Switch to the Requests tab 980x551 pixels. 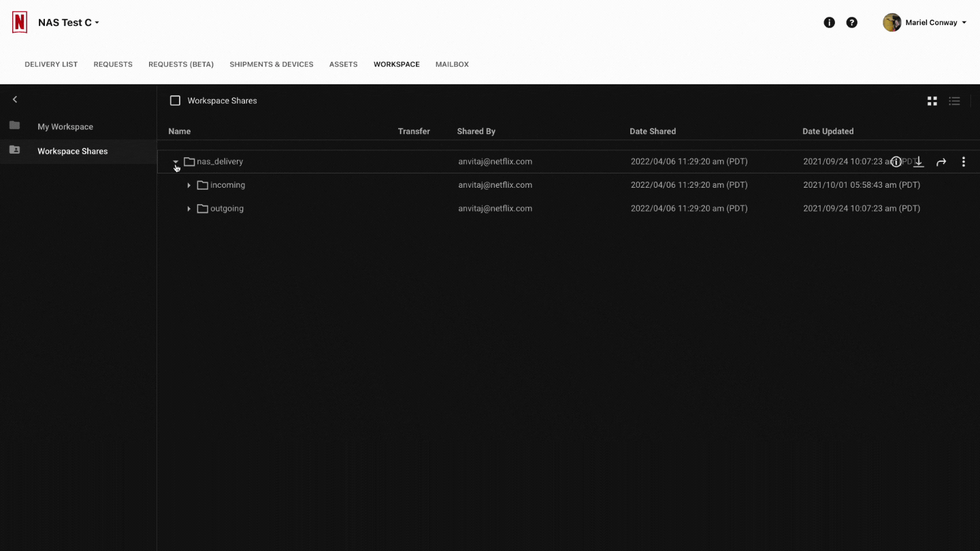(x=113, y=65)
